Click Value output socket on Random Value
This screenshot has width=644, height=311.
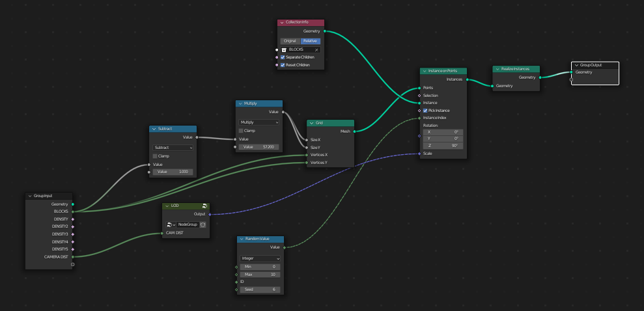(284, 247)
